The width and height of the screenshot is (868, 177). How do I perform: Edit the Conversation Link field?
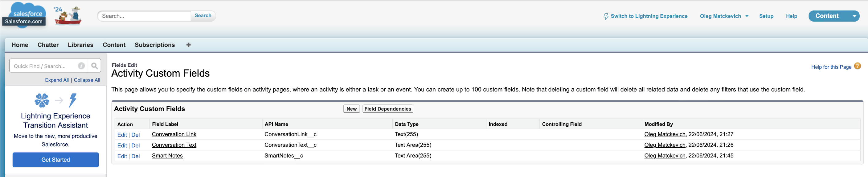pos(122,135)
